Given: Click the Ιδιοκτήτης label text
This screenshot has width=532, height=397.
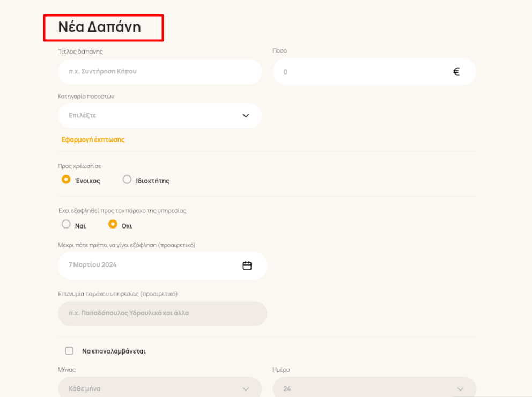Looking at the screenshot, I should 153,181.
